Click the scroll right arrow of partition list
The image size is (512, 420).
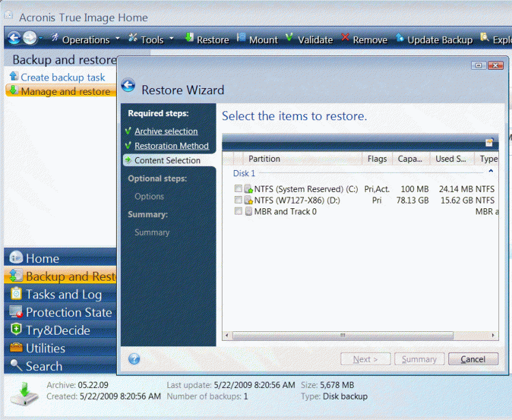point(493,335)
